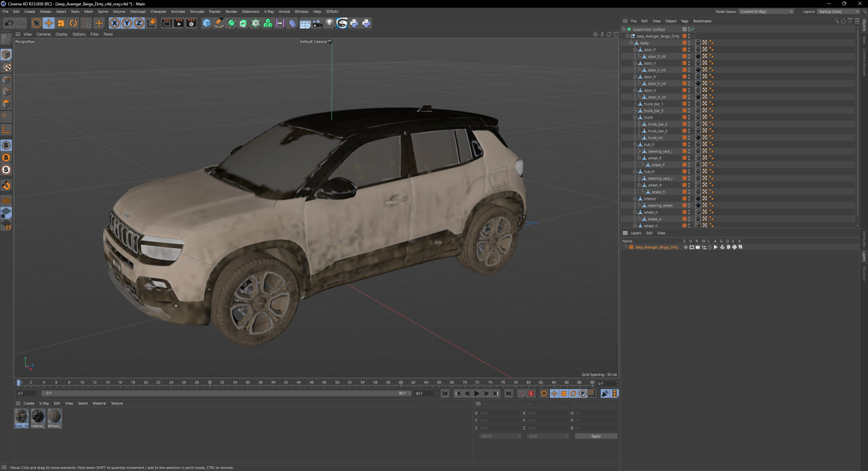Toggle Jeep_Avenger_Beige_Dirty layer solo icon
868x471 pixels.
pyautogui.click(x=686, y=247)
